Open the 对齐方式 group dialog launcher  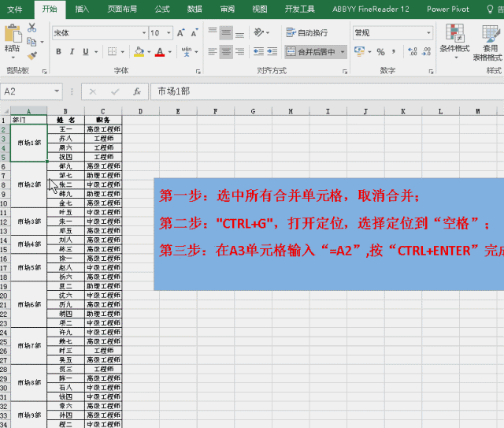pyautogui.click(x=345, y=72)
